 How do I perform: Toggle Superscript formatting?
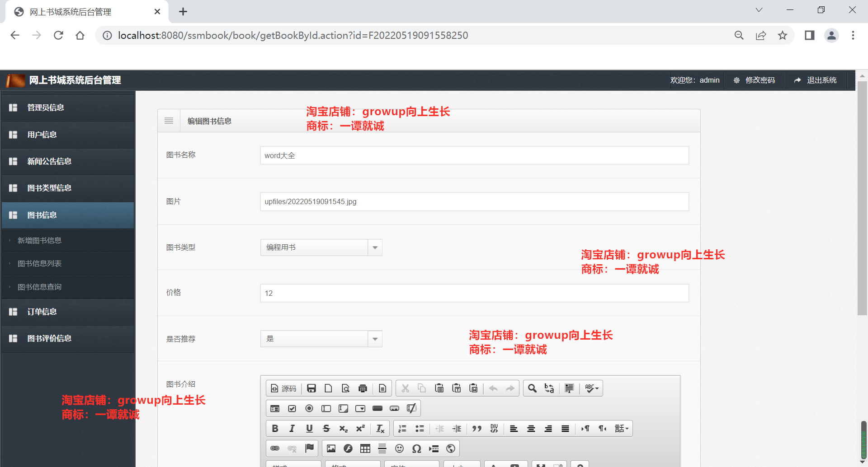pos(360,429)
